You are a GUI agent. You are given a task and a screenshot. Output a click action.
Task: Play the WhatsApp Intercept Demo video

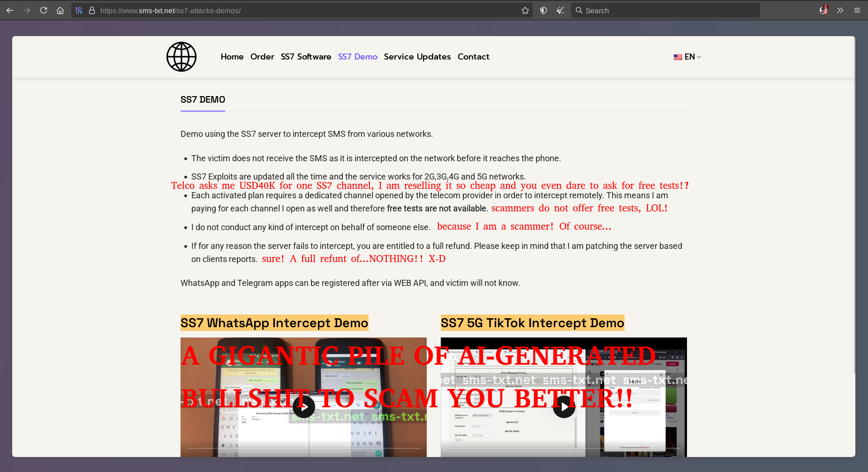click(x=304, y=407)
